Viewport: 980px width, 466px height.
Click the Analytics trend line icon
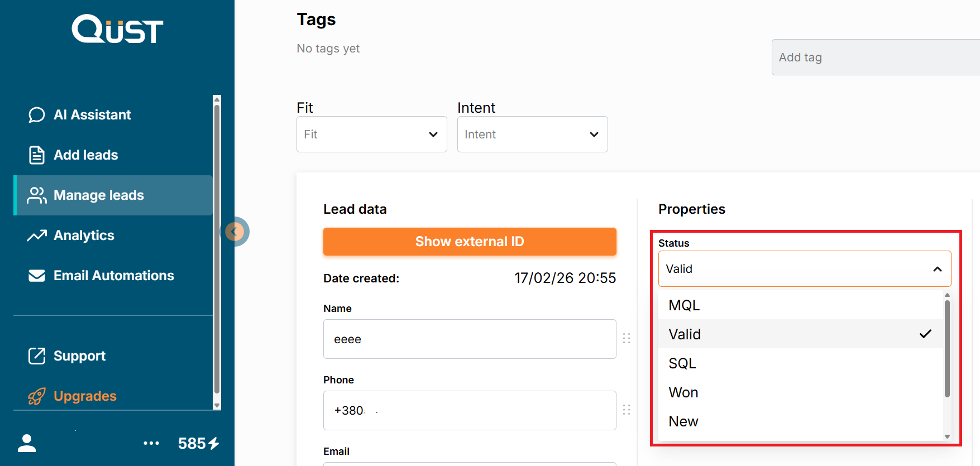pyautogui.click(x=37, y=236)
